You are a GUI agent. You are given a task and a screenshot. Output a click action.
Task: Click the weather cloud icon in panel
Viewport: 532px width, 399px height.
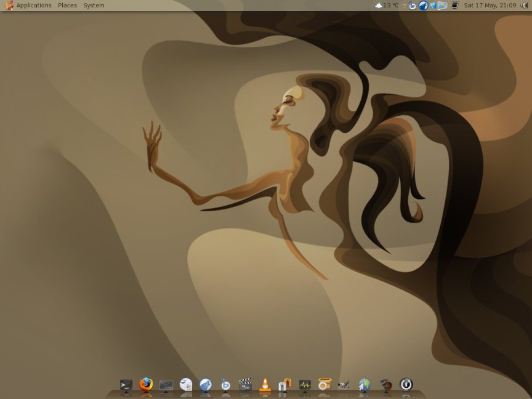point(379,5)
